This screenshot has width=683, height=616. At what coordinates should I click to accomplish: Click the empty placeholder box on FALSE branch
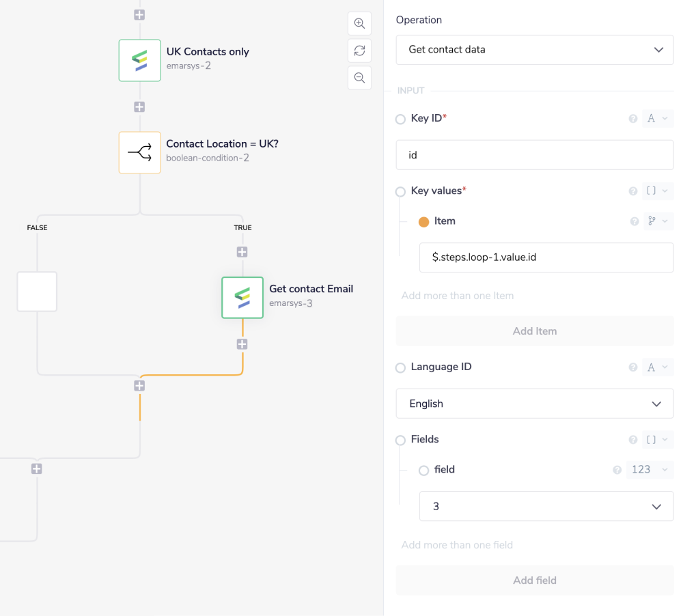click(x=37, y=292)
